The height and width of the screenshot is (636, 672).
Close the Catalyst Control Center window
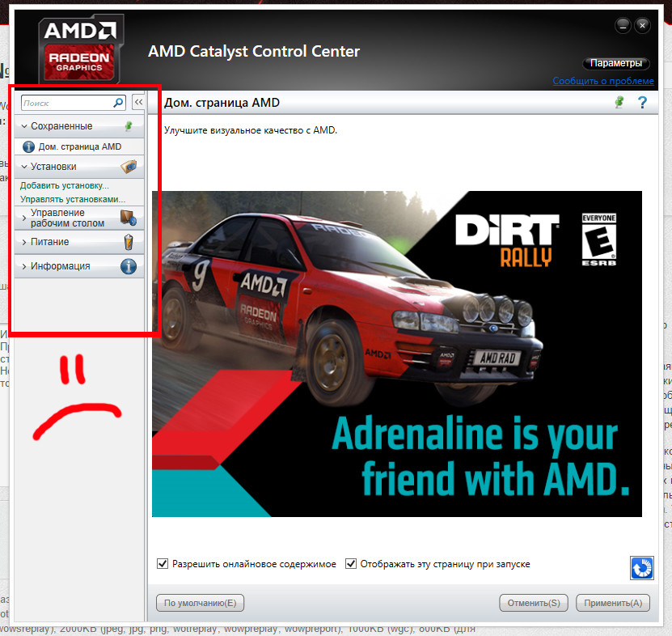[x=642, y=26]
